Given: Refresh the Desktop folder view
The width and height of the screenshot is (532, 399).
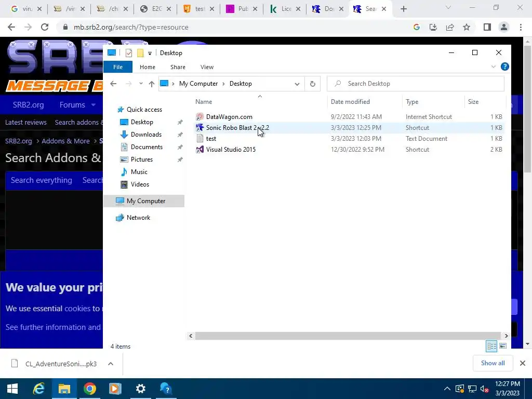Looking at the screenshot, I should 312,84.
